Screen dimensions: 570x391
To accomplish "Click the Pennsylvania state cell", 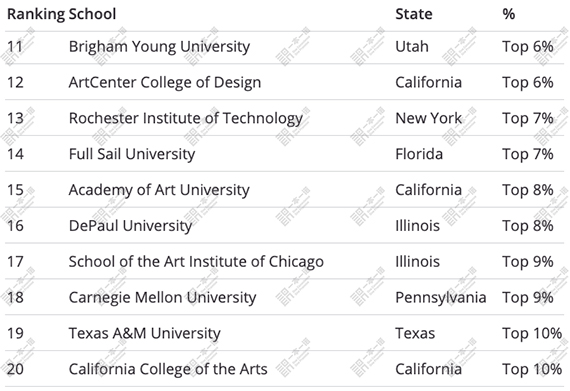I will tap(441, 298).
